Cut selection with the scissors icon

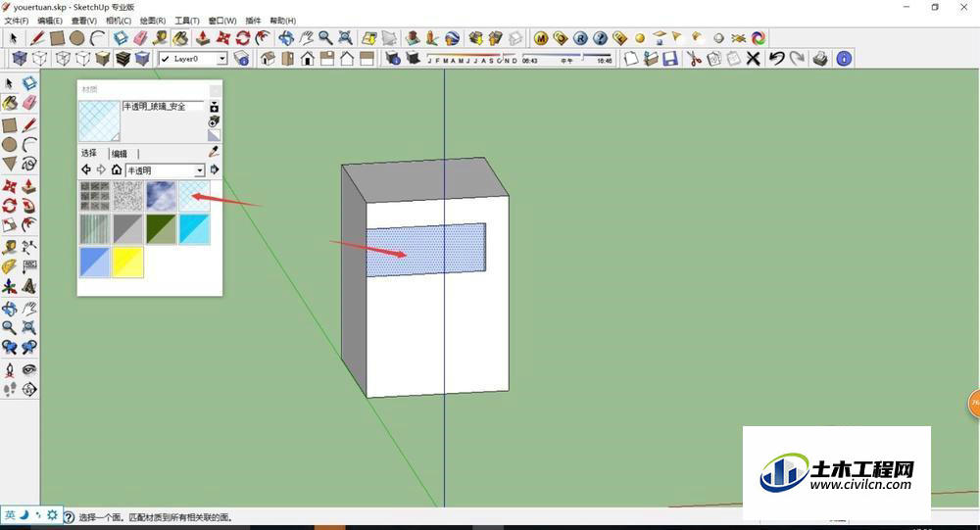click(694, 59)
